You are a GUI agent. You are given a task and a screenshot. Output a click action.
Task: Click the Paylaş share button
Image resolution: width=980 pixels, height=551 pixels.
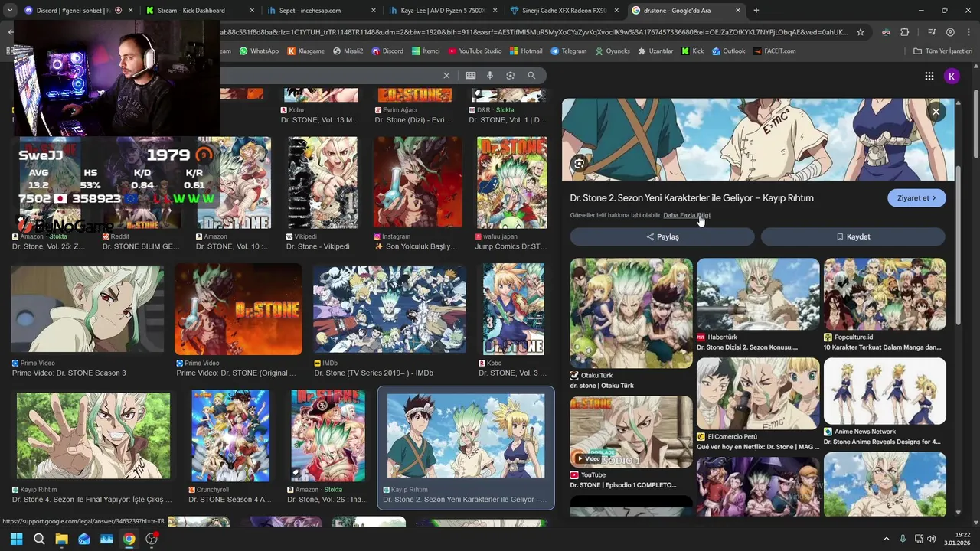662,236
